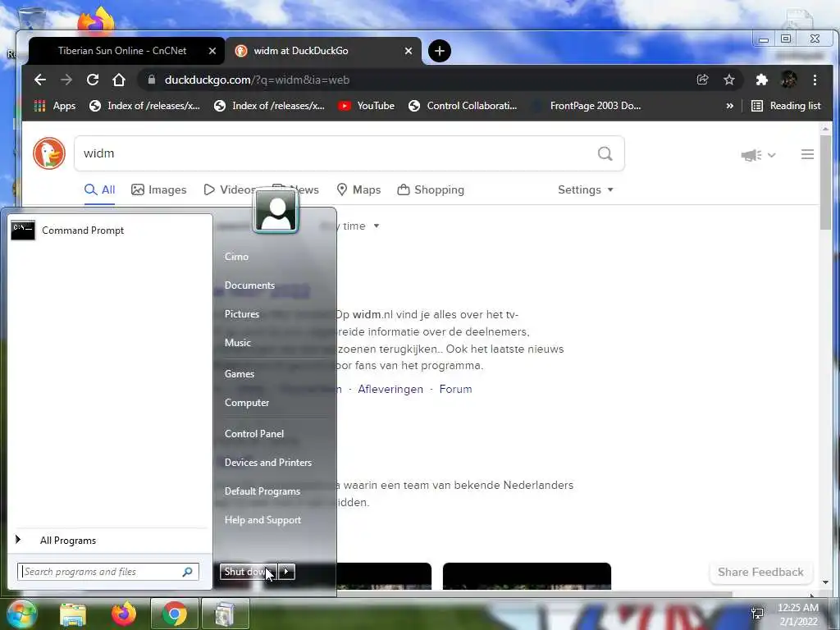The width and height of the screenshot is (840, 630).
Task: Open the browser home page
Action: tap(119, 80)
